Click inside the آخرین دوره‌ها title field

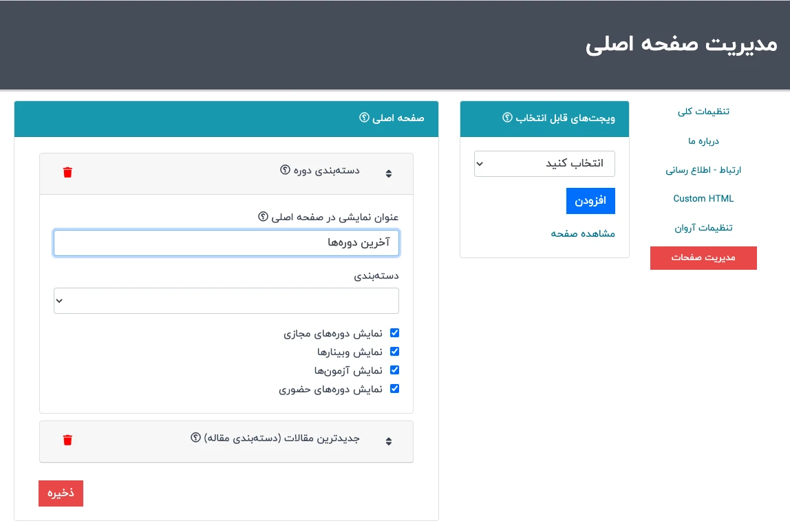tap(226, 242)
